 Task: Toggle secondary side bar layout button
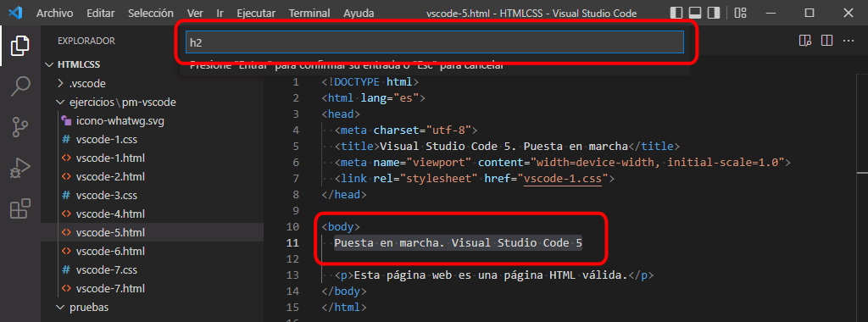click(x=714, y=13)
